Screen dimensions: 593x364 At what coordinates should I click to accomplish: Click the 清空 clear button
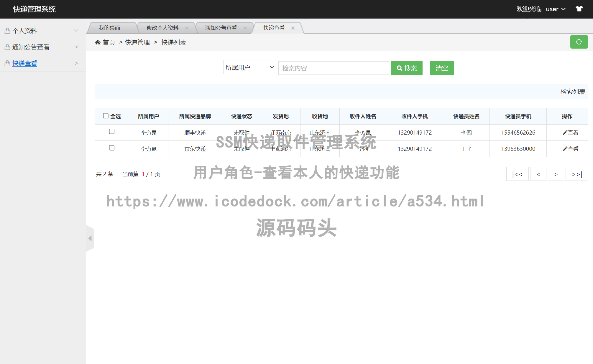[x=442, y=68]
